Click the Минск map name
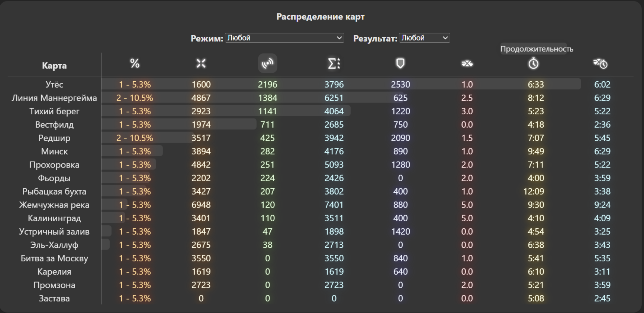644x313 pixels. coord(54,151)
